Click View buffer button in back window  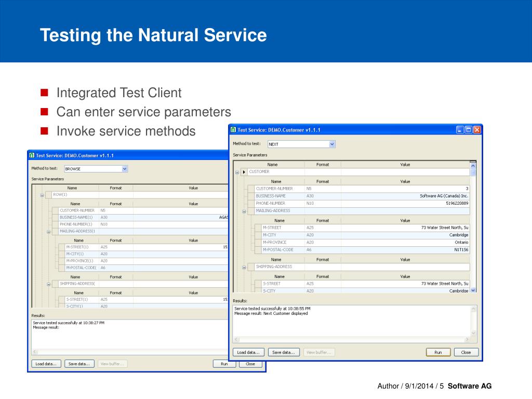click(x=112, y=364)
